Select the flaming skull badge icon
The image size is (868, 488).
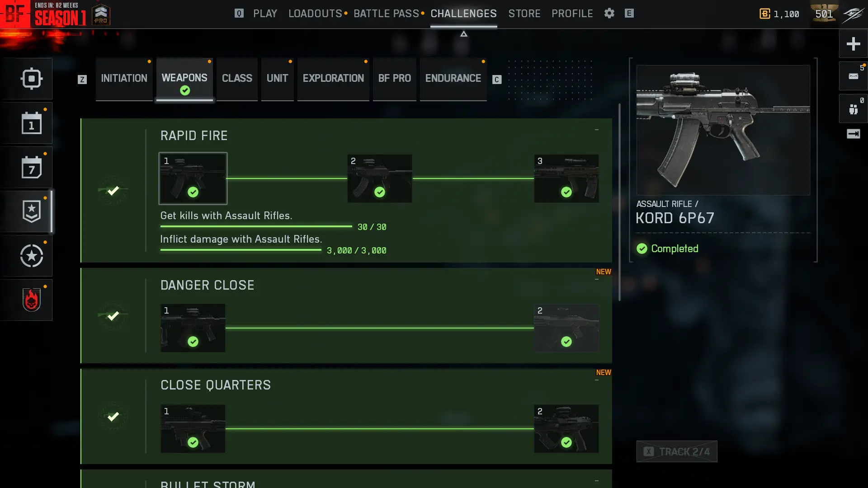click(31, 300)
